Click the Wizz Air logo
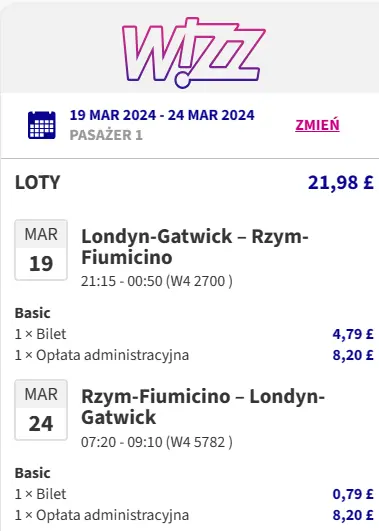The width and height of the screenshot is (379, 531). tap(193, 52)
